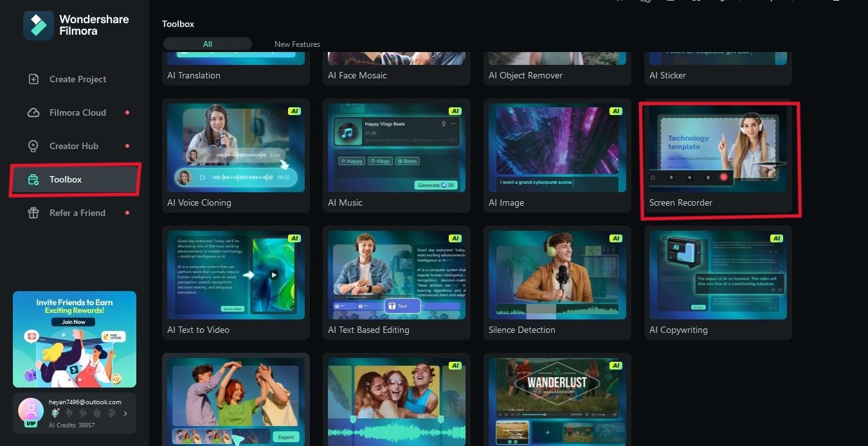Open the AI Sticker tool
The image size is (868, 446).
718,69
